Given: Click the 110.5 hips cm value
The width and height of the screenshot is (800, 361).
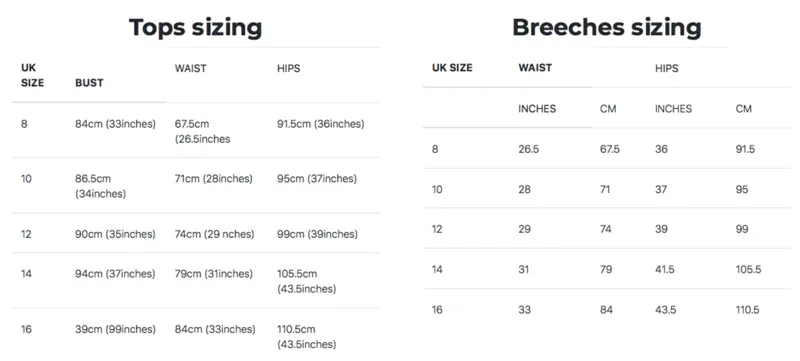Looking at the screenshot, I should [747, 310].
